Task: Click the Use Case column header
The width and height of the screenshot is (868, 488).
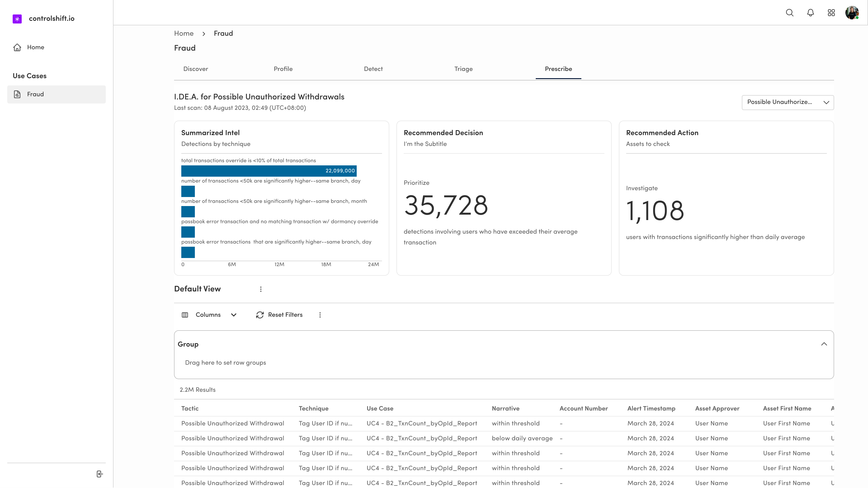Action: coord(380,408)
